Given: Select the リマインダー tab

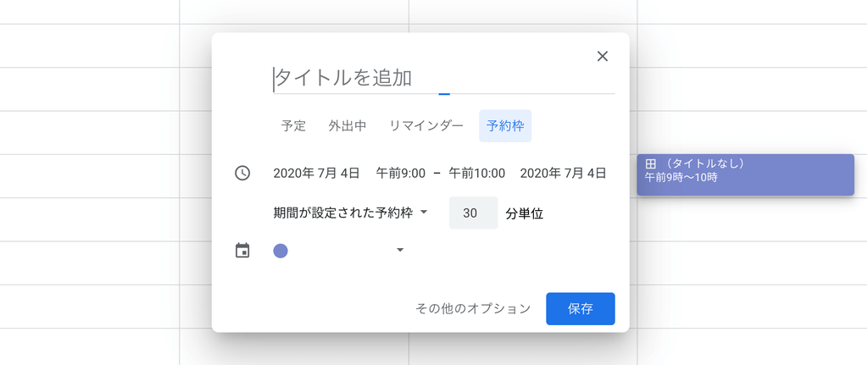Looking at the screenshot, I should [426, 125].
